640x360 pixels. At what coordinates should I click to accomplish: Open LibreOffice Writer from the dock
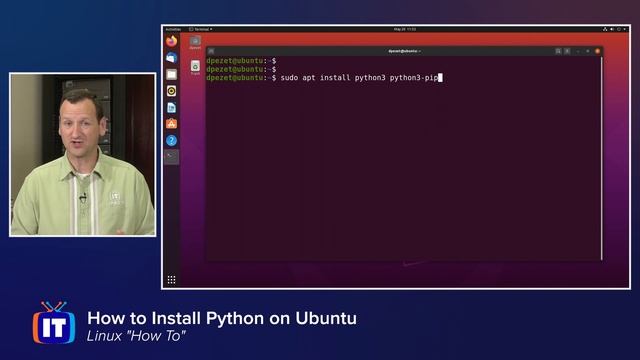[171, 107]
